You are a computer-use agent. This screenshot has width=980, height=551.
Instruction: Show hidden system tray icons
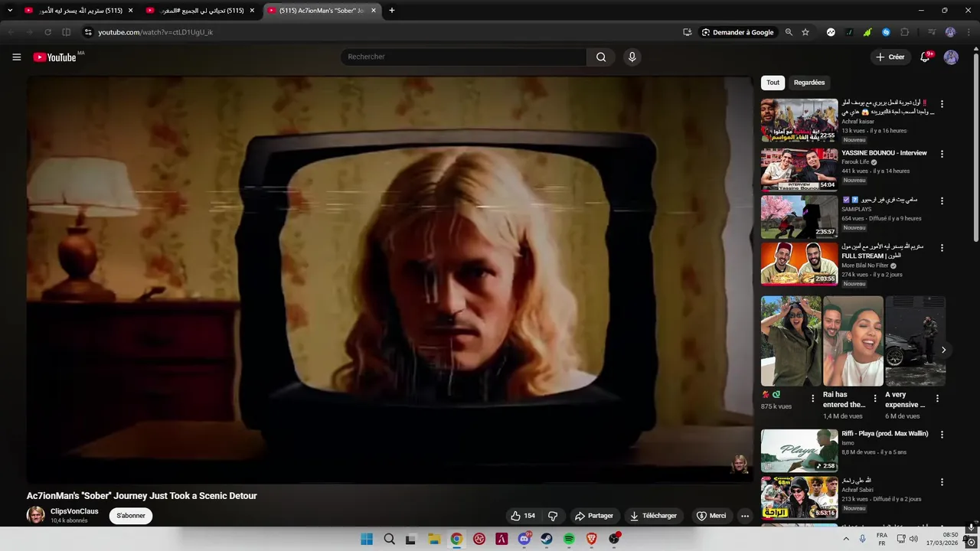[846, 539]
